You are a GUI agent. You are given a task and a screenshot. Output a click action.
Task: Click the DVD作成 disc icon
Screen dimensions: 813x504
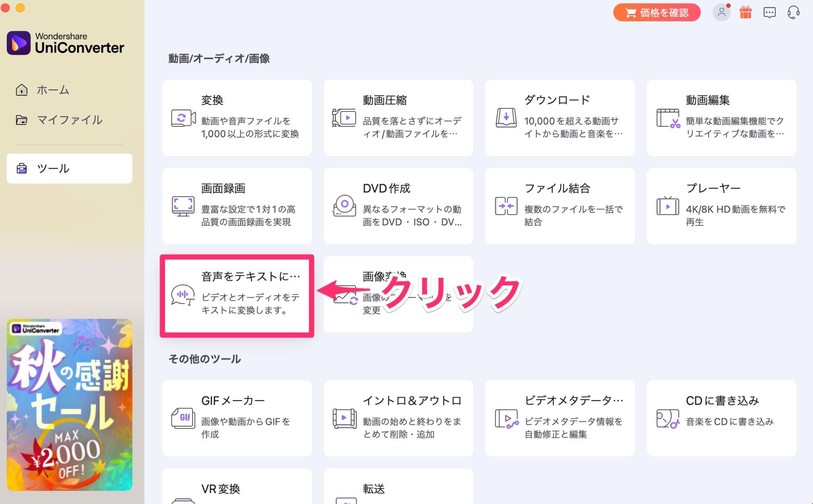(x=344, y=206)
